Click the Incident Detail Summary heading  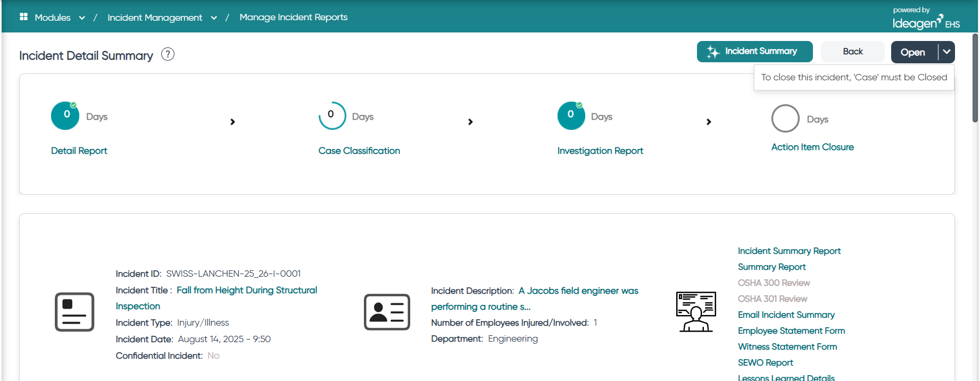[x=86, y=55]
